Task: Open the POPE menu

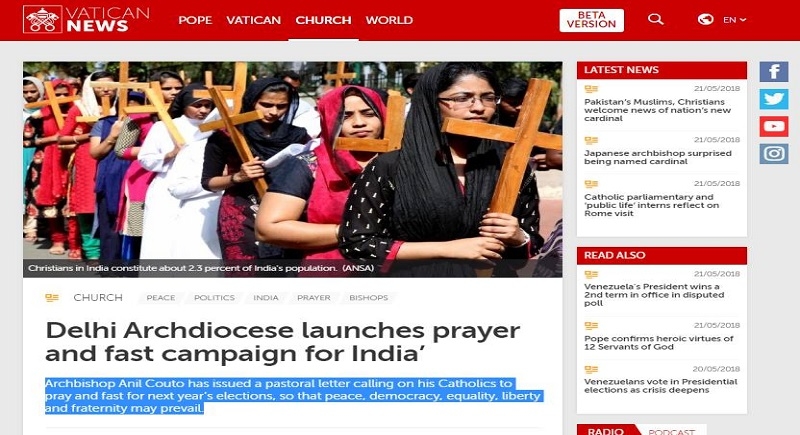Action: 195,20
